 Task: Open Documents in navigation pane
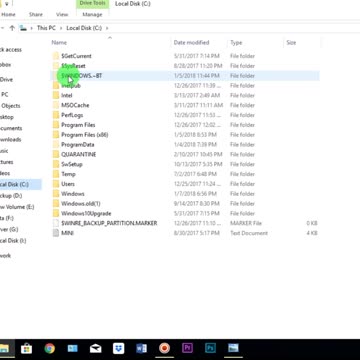(x=11, y=128)
